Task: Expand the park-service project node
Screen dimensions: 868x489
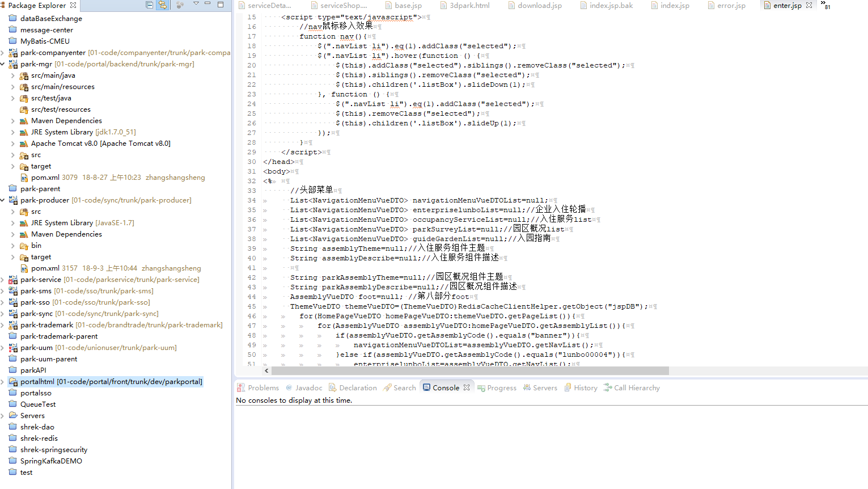Action: [x=3, y=280]
